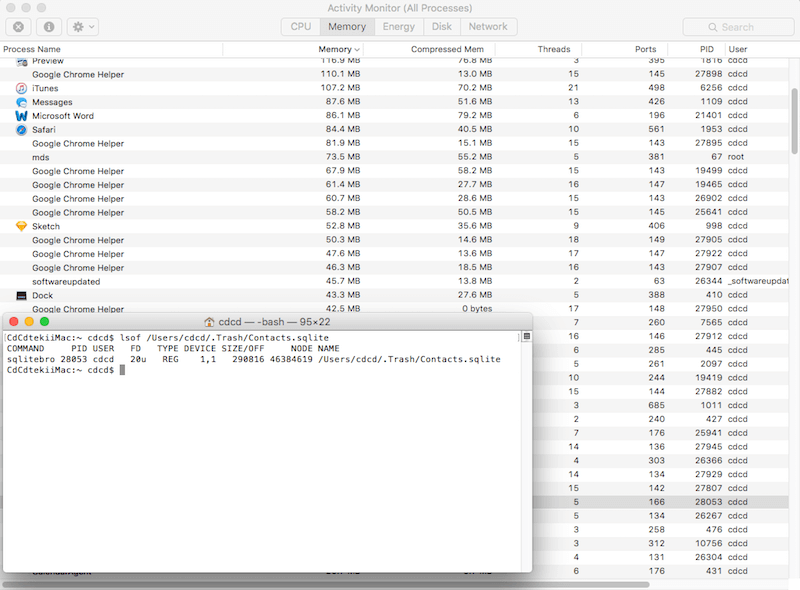Select the Memory tab
The width and height of the screenshot is (800, 590).
347,27
